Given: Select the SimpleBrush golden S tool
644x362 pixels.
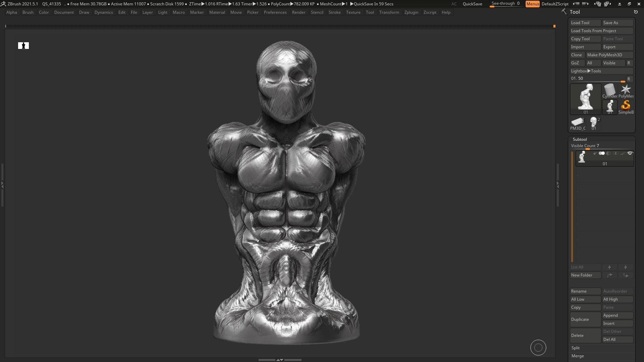Looking at the screenshot, I should 626,107.
